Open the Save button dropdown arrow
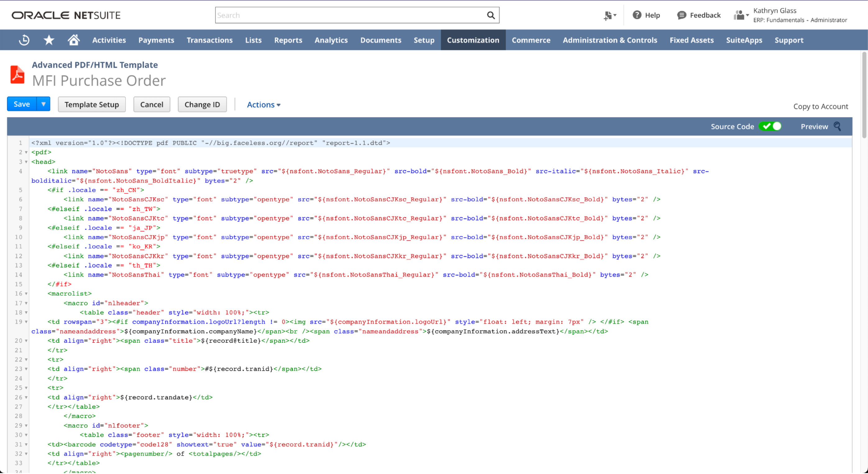Image resolution: width=868 pixels, height=474 pixels. (x=43, y=104)
